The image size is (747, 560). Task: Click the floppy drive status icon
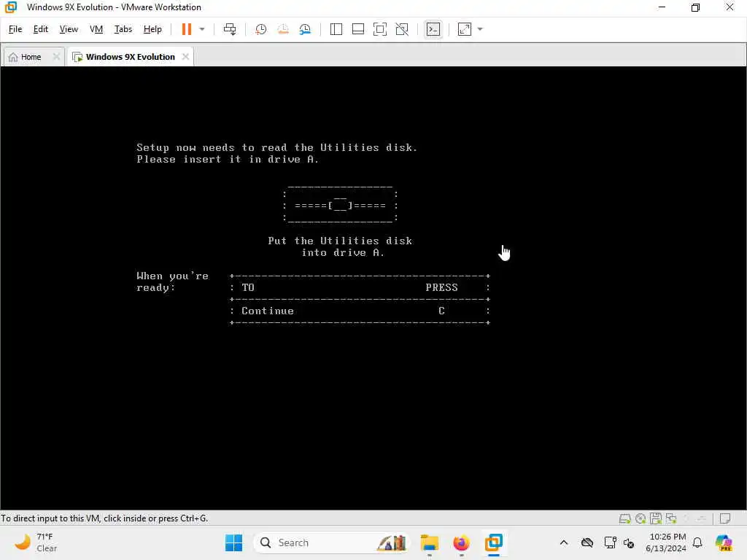(x=656, y=518)
